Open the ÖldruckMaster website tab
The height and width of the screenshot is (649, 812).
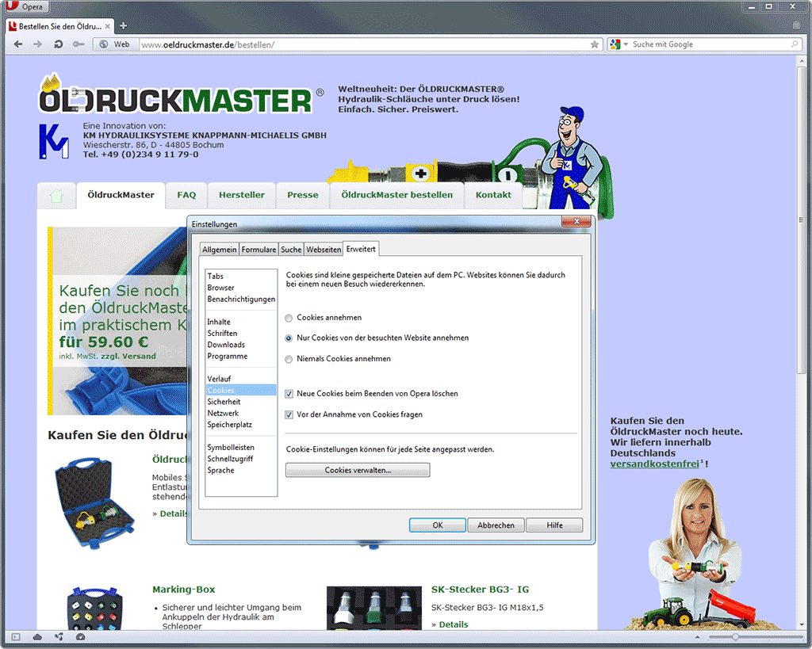[x=121, y=195]
